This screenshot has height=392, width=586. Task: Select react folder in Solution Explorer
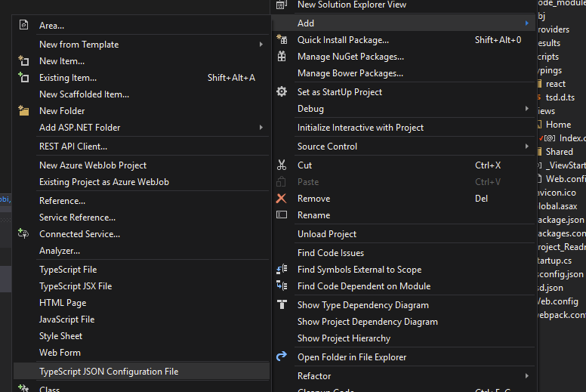point(555,84)
